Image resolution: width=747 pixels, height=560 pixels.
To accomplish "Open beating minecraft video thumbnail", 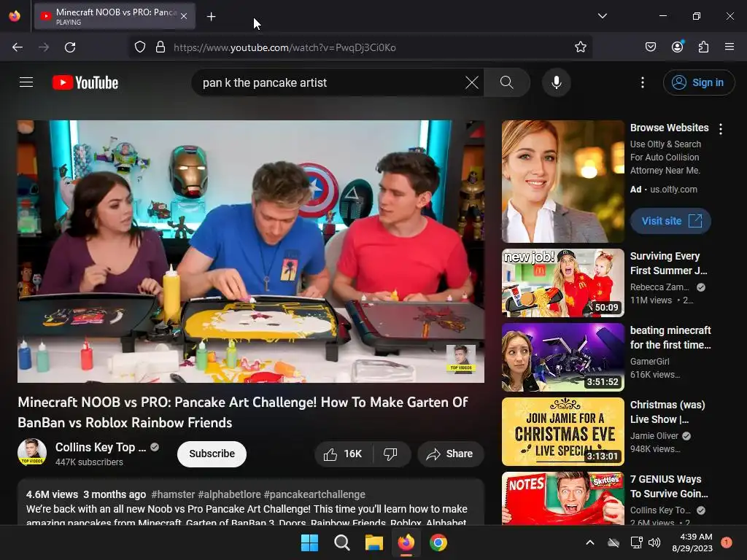I will tap(562, 357).
